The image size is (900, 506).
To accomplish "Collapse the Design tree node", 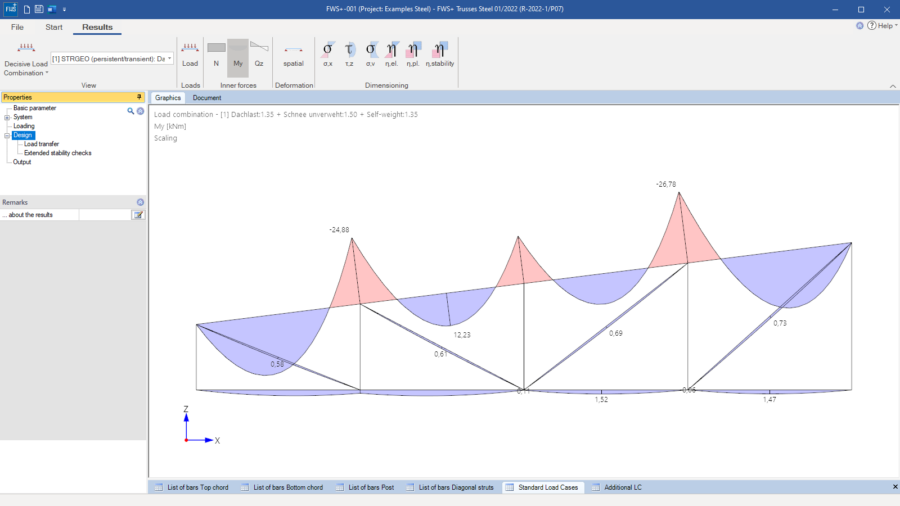I will pyautogui.click(x=7, y=135).
